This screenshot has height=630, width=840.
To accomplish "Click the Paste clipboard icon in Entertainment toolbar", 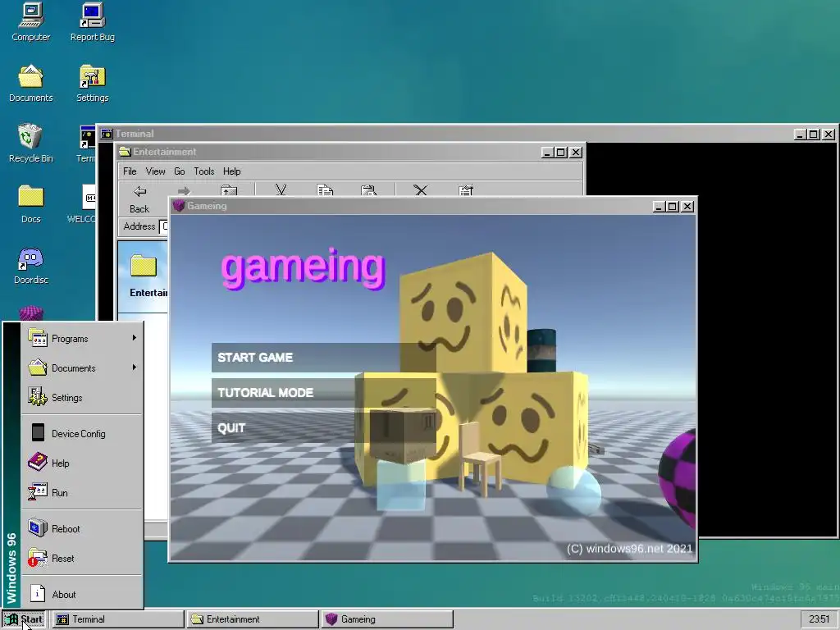I will (x=368, y=190).
